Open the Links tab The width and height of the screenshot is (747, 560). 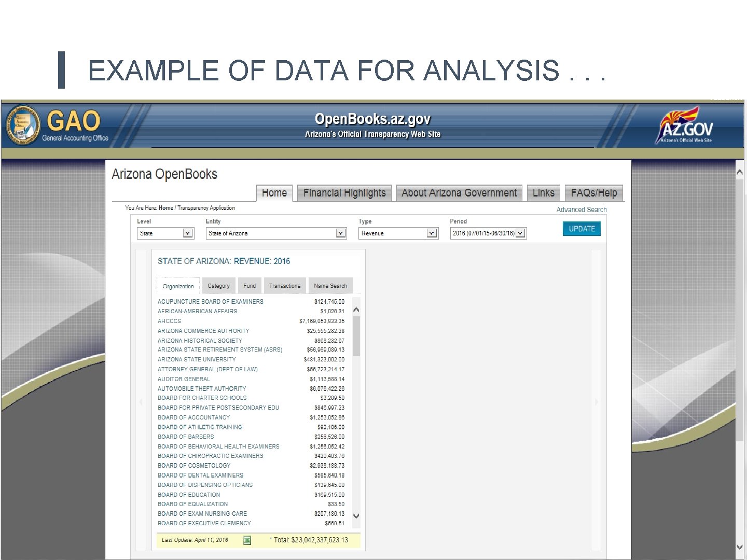[x=544, y=193]
